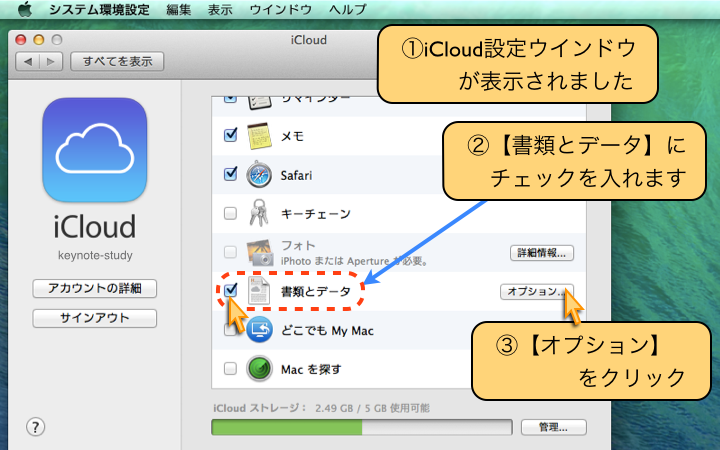
Task: Select the キーチェーン label text
Action: pos(315,214)
